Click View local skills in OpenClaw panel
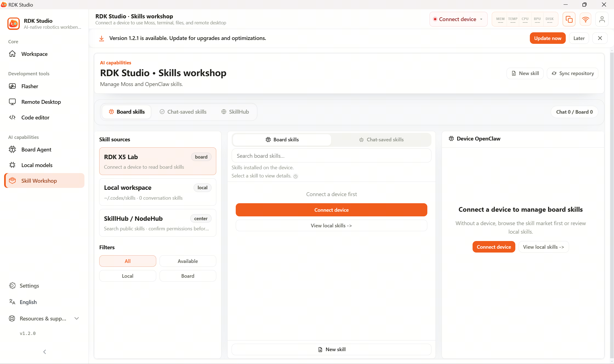Screen dimensions: 614x364 point(544,247)
